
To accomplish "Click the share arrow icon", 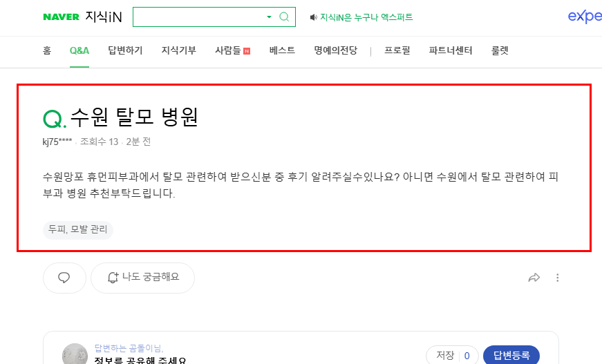I will point(534,278).
